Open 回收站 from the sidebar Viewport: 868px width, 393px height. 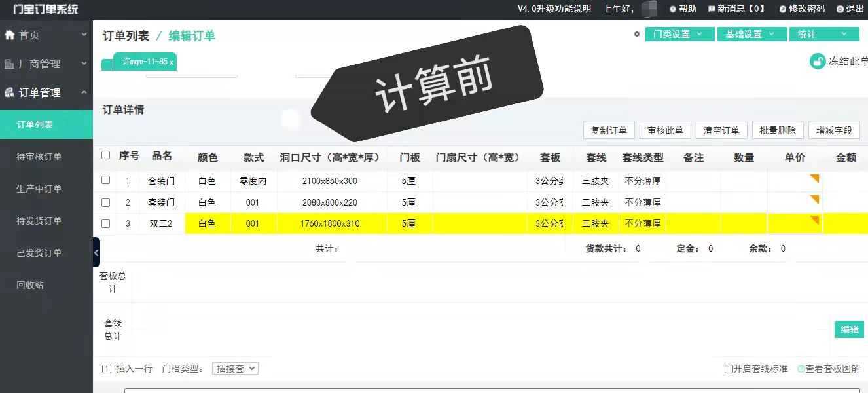click(30, 285)
